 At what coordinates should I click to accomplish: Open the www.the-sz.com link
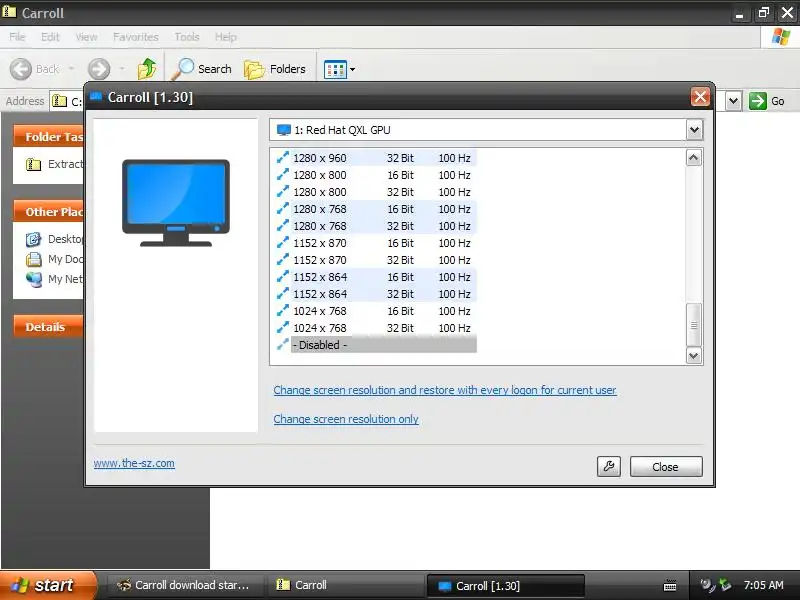(134, 463)
